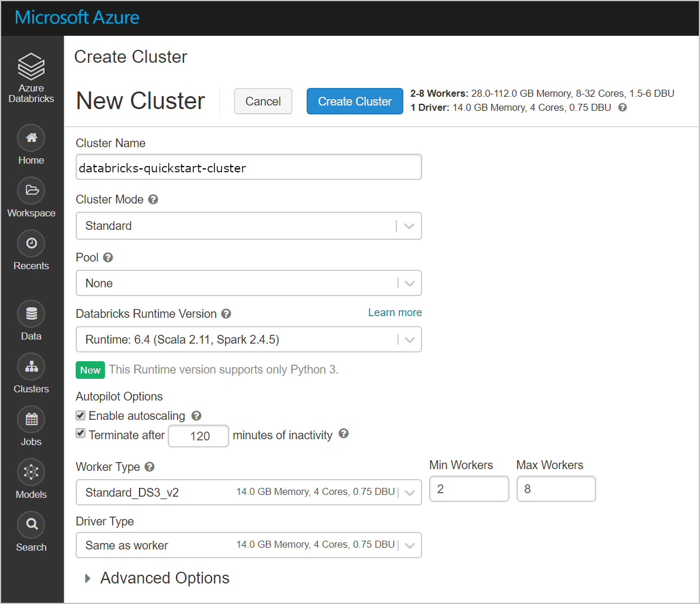Open the Pool None dropdown
The height and width of the screenshot is (604, 700).
(x=249, y=283)
